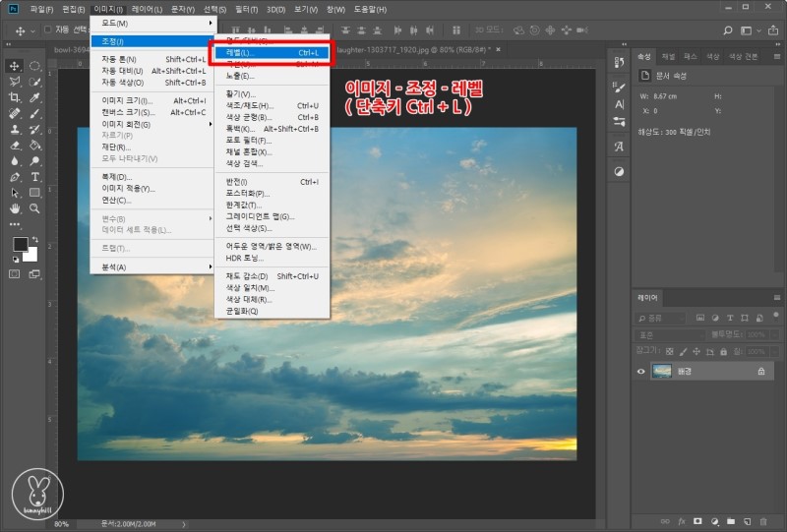Click the delete layer trash icon

point(762,520)
